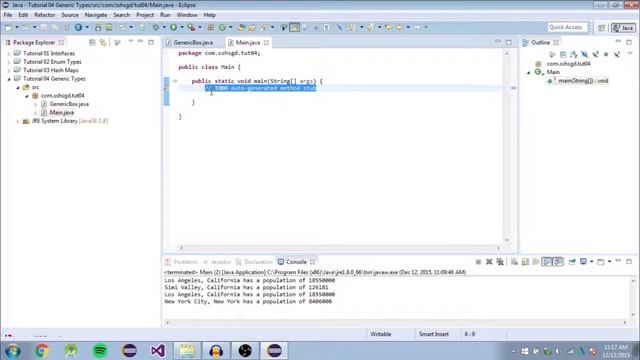
Task: Click Remove All Terminated Launches icon
Action: pyautogui.click(x=500, y=262)
